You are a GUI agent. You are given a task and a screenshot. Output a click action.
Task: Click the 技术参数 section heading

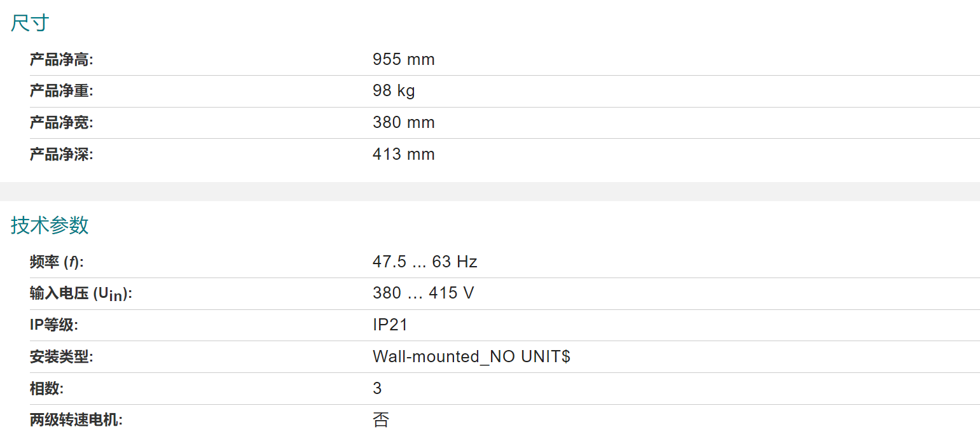50,225
